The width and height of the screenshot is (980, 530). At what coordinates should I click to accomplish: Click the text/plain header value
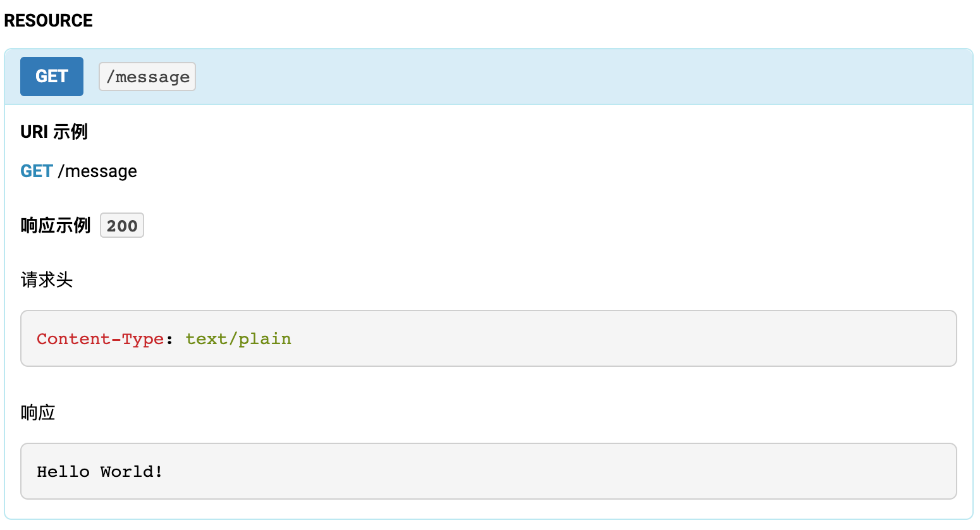point(238,339)
